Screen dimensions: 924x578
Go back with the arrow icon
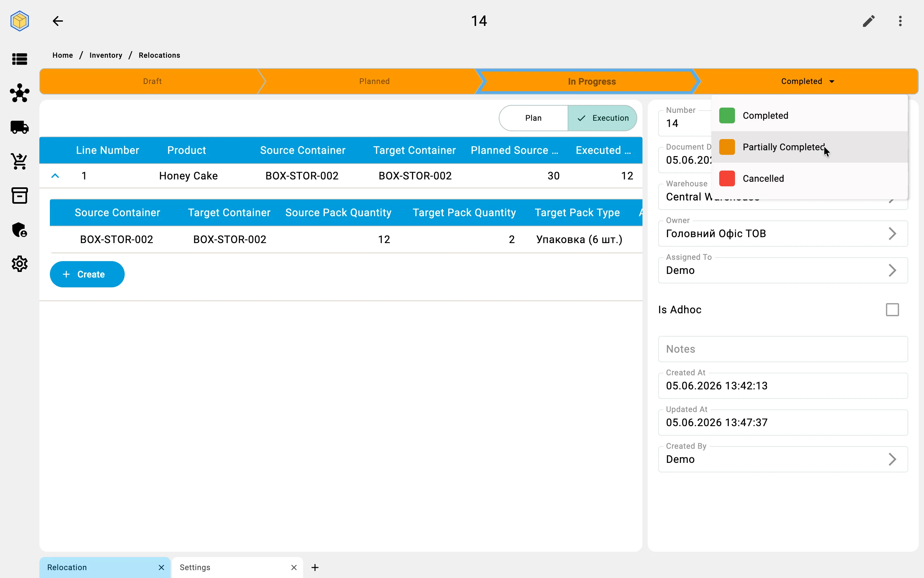click(x=58, y=21)
